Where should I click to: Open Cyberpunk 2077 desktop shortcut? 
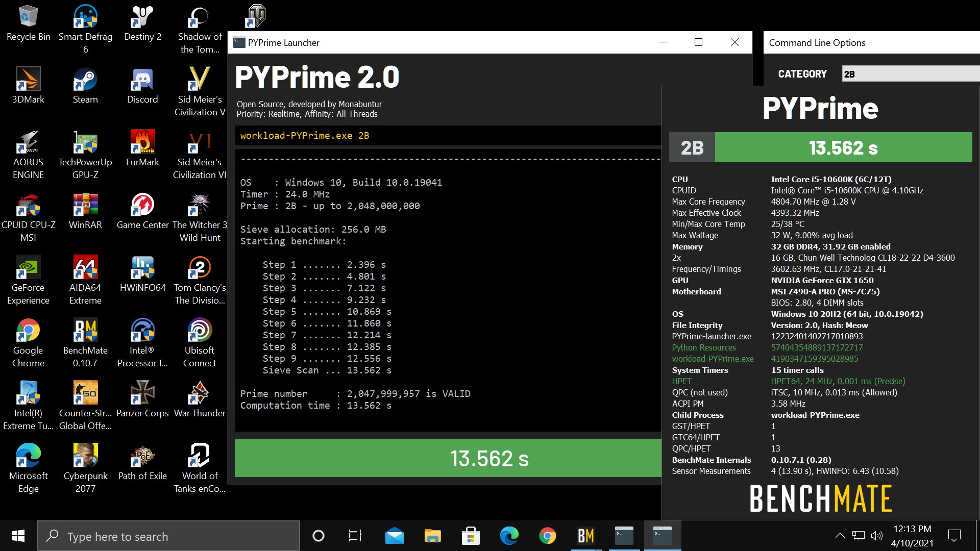[85, 469]
